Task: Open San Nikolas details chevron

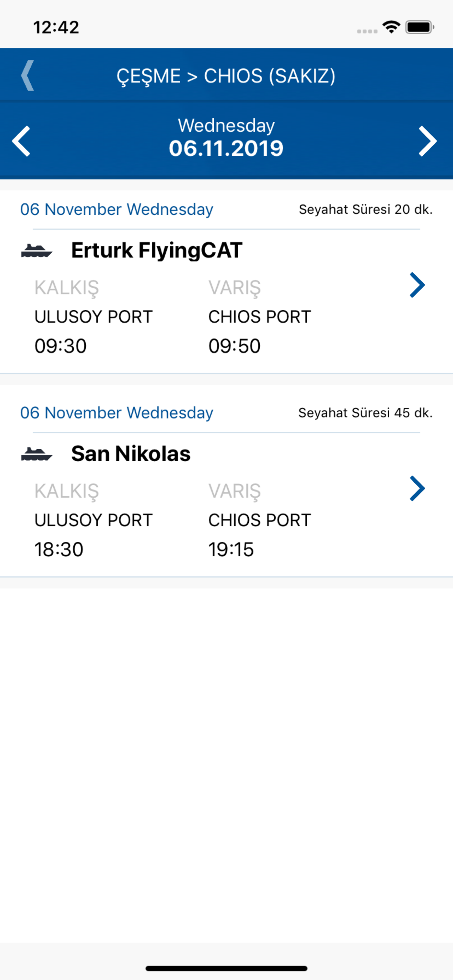Action: point(417,489)
